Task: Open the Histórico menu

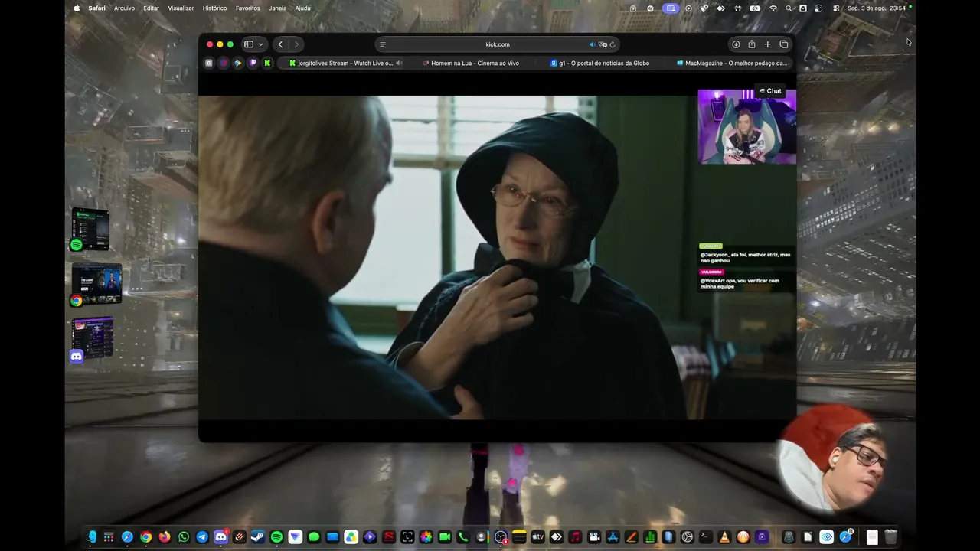Action: (214, 8)
